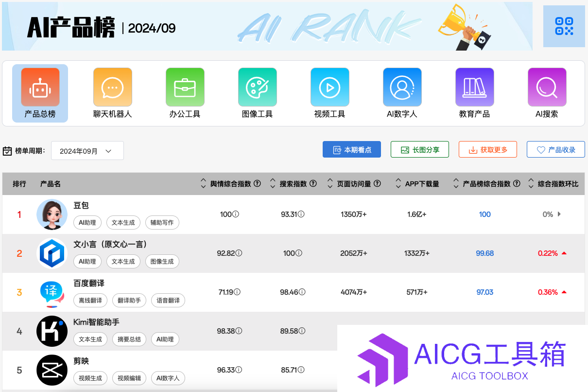Click the 豆包 avatar icon
The image size is (588, 392).
(x=52, y=214)
